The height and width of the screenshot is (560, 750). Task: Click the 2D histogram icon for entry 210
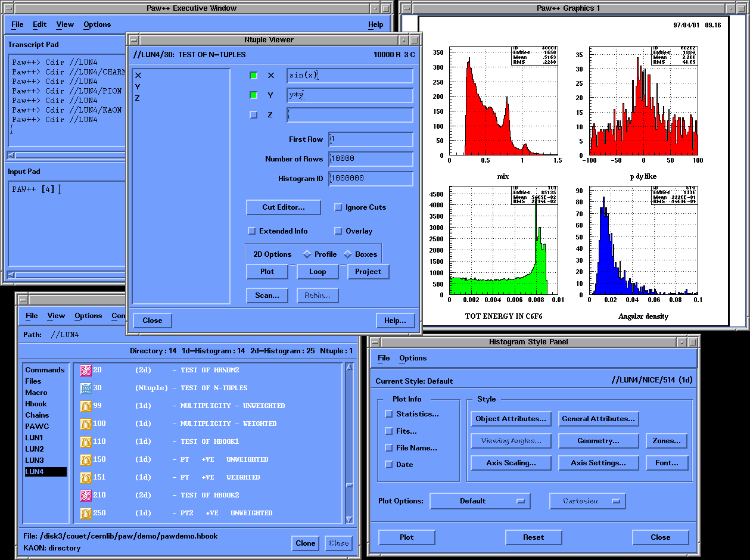click(85, 495)
